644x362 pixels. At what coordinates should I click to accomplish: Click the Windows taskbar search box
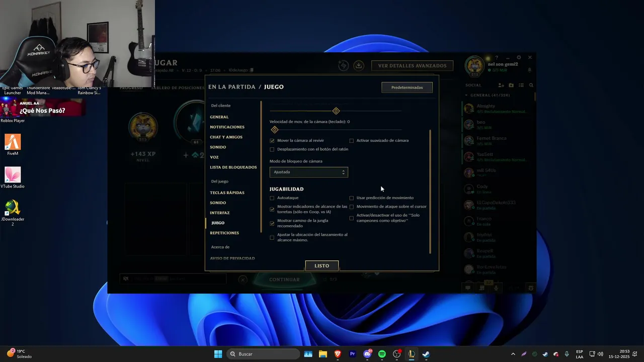tap(263, 354)
